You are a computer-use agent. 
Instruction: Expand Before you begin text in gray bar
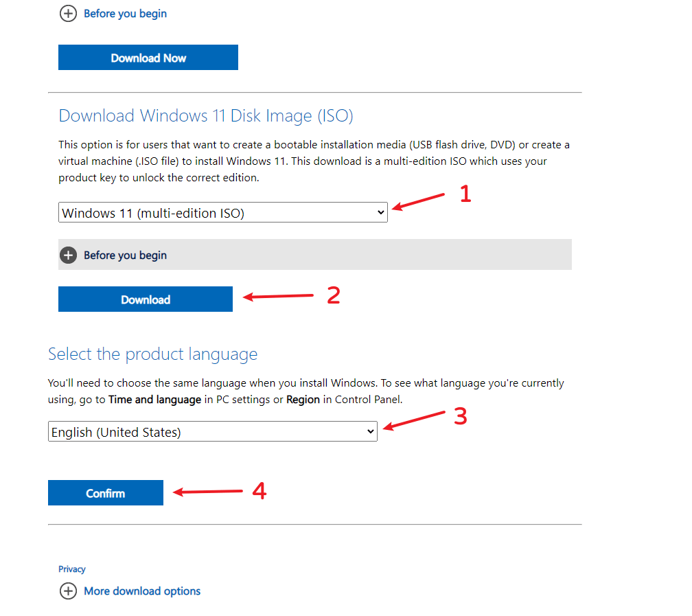pyautogui.click(x=125, y=255)
